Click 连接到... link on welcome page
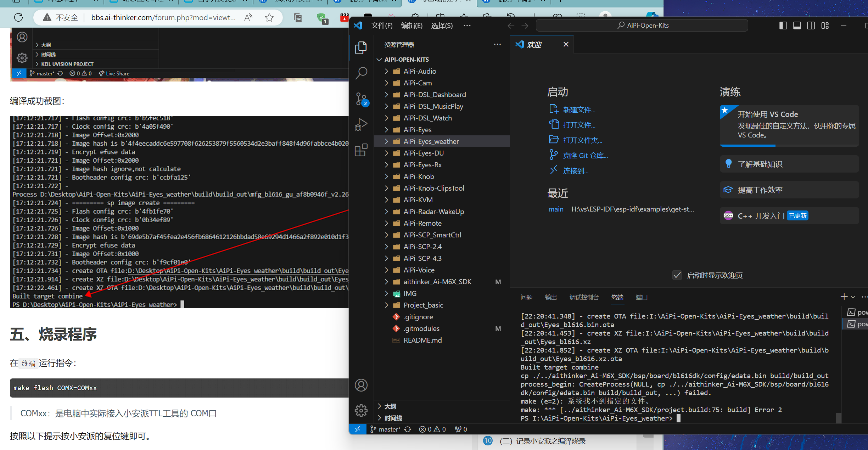The height and width of the screenshot is (450, 868). pyautogui.click(x=576, y=171)
